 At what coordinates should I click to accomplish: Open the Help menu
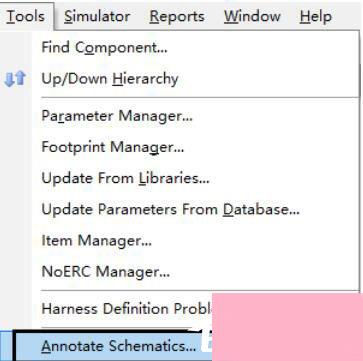pyautogui.click(x=315, y=16)
